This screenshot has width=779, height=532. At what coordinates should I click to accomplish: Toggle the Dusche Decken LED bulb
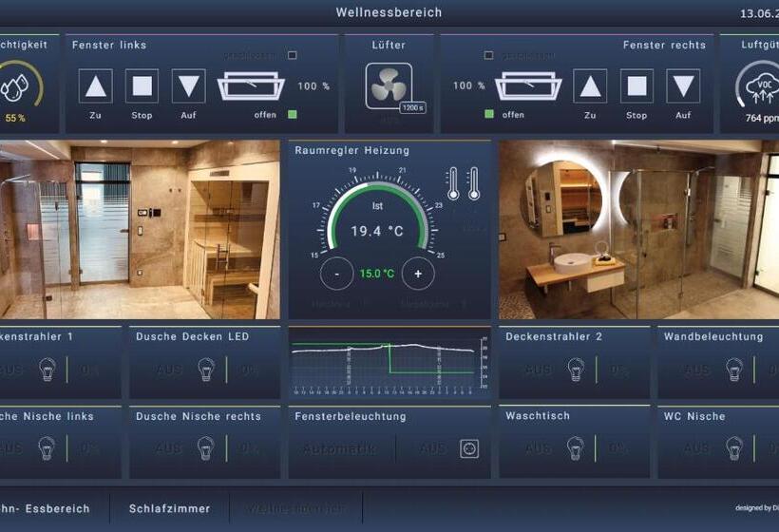[206, 370]
